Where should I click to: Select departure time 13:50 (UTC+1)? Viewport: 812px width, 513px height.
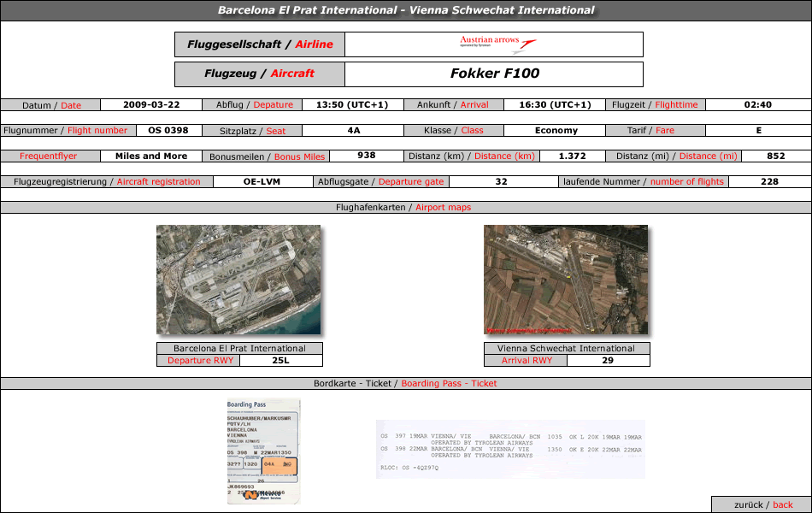pos(352,104)
